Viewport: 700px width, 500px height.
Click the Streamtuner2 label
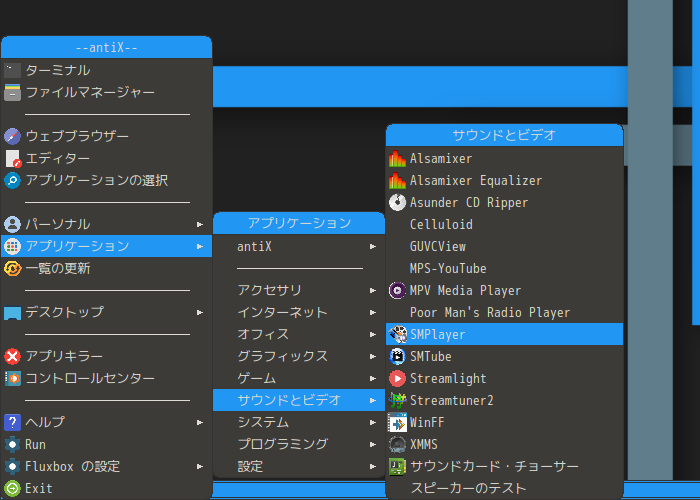(452, 400)
